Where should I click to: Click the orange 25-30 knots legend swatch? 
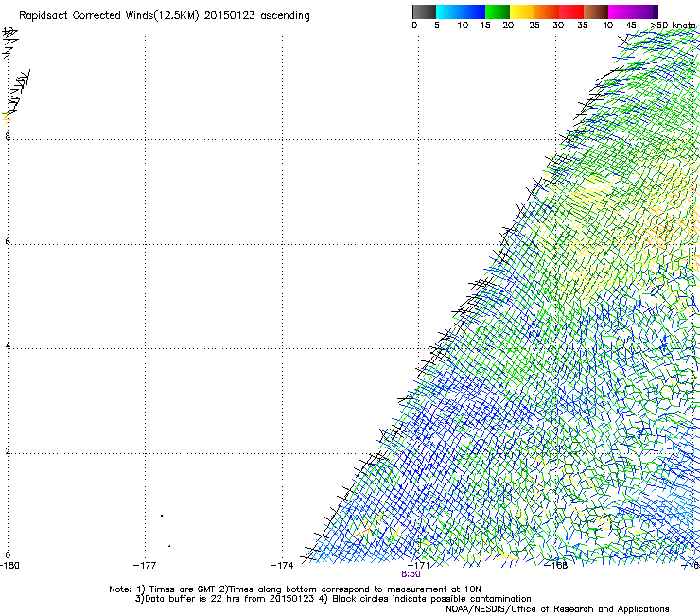(547, 11)
